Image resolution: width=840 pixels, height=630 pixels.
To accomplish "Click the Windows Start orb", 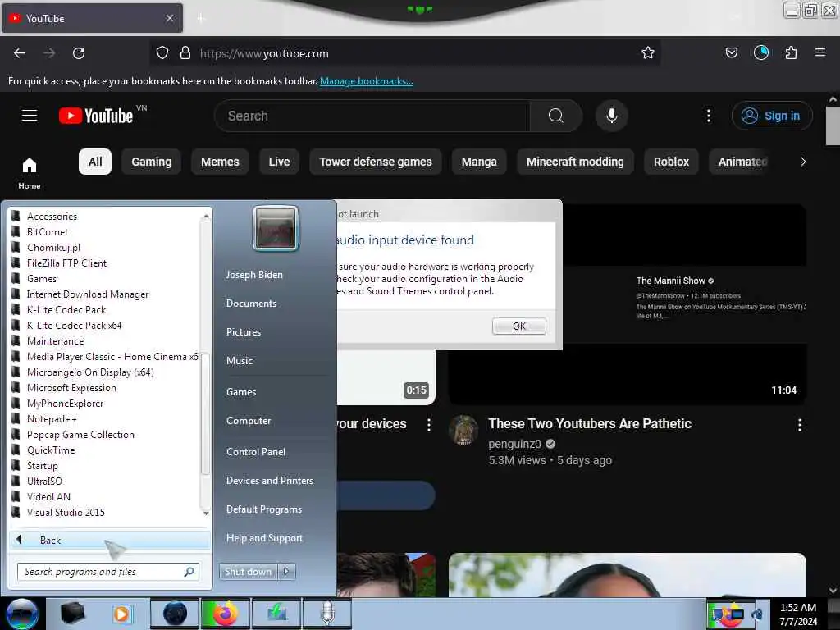I will (22, 614).
